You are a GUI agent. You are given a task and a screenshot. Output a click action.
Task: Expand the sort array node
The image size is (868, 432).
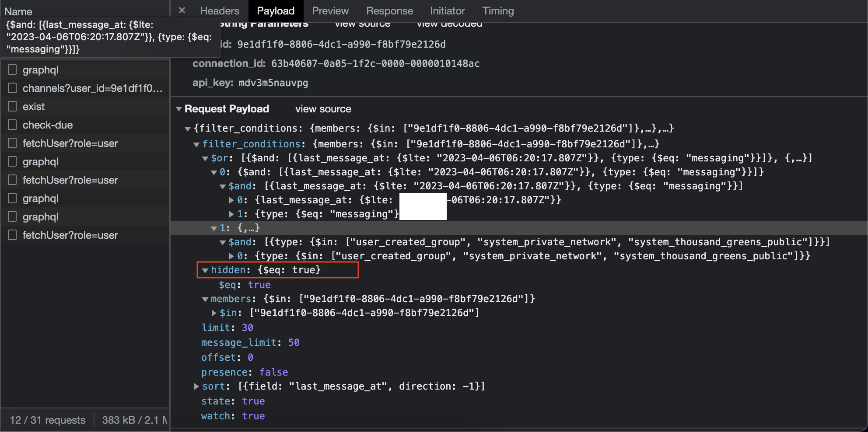coord(196,387)
